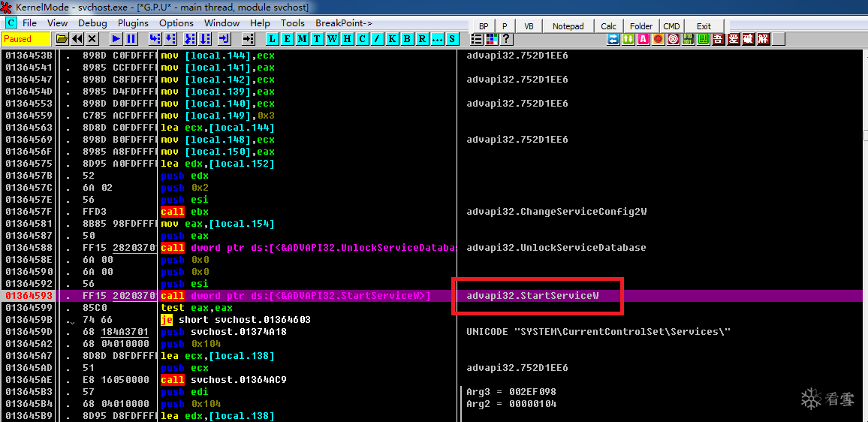This screenshot has height=422, width=868.
Task: Open a file with the folder icon
Action: click(x=62, y=39)
